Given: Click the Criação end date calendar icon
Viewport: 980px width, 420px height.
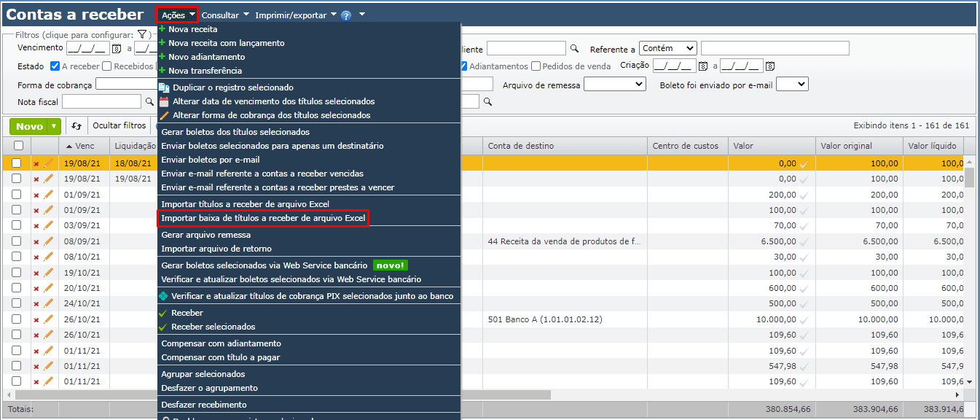Looking at the screenshot, I should (x=770, y=66).
